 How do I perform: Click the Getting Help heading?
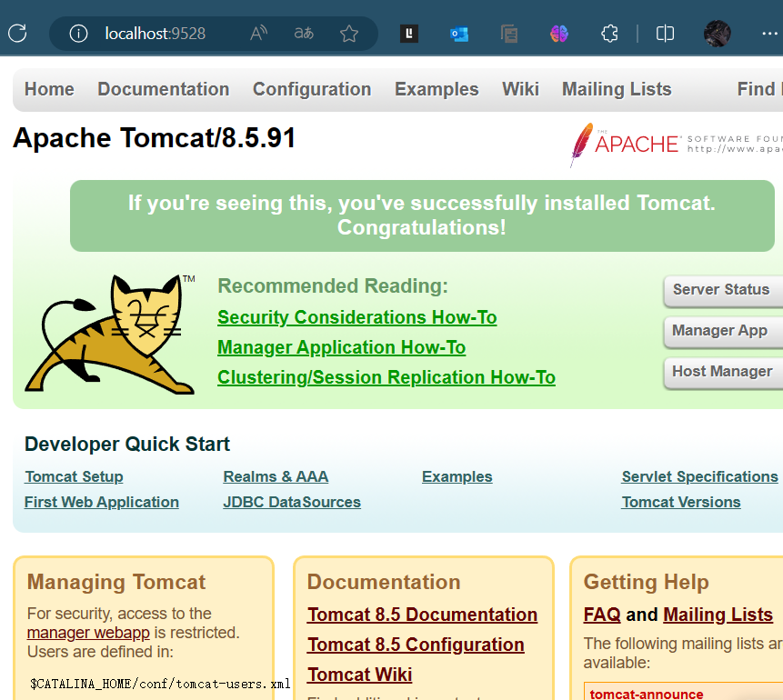647,582
